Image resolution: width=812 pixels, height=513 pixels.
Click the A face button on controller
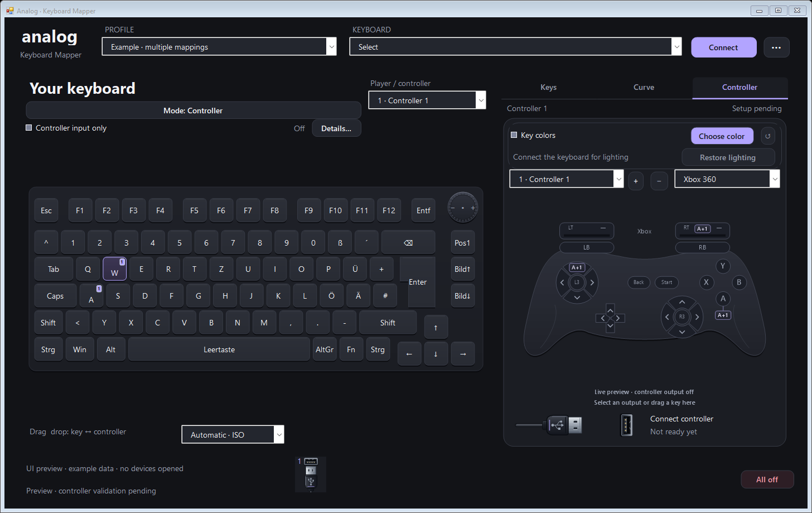723,299
